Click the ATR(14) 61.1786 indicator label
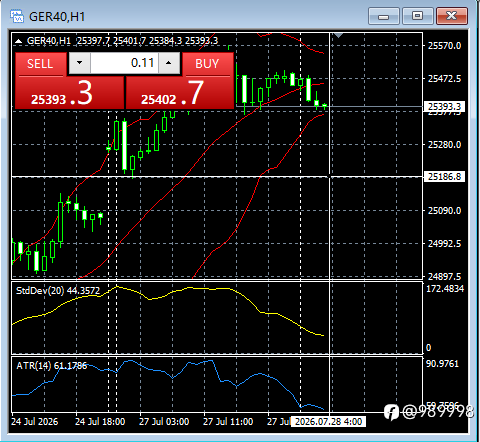The height and width of the screenshot is (442, 480). pos(52,366)
